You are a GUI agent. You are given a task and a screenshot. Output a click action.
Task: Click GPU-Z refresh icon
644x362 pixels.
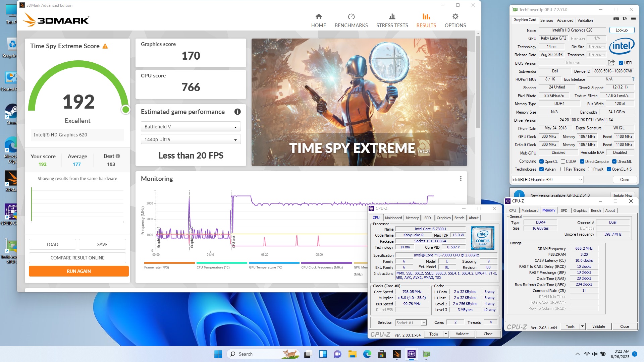(625, 18)
